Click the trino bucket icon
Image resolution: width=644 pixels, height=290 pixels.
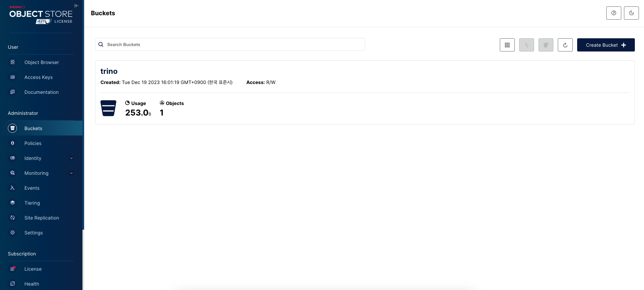point(109,108)
